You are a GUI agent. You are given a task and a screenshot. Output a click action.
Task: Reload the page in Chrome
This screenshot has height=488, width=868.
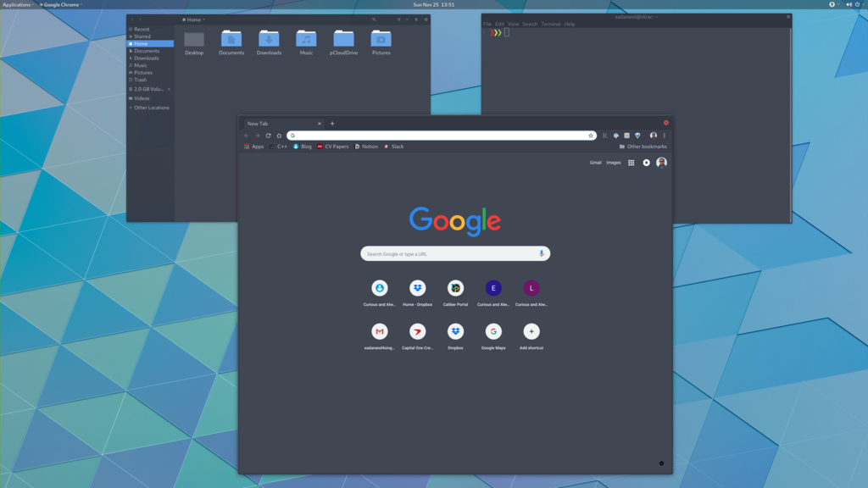pos(269,136)
